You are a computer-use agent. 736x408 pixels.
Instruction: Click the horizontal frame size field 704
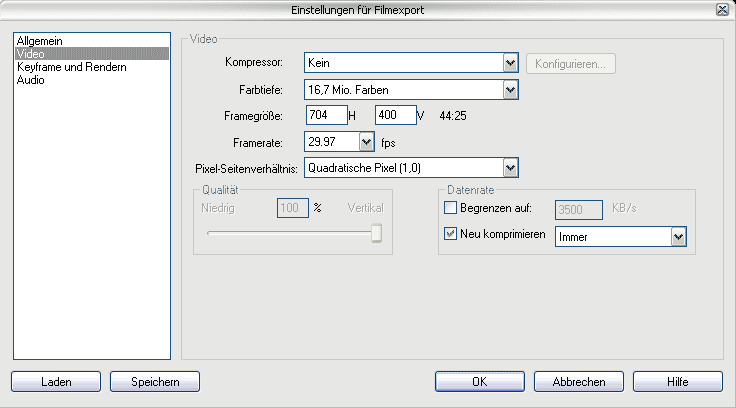327,115
